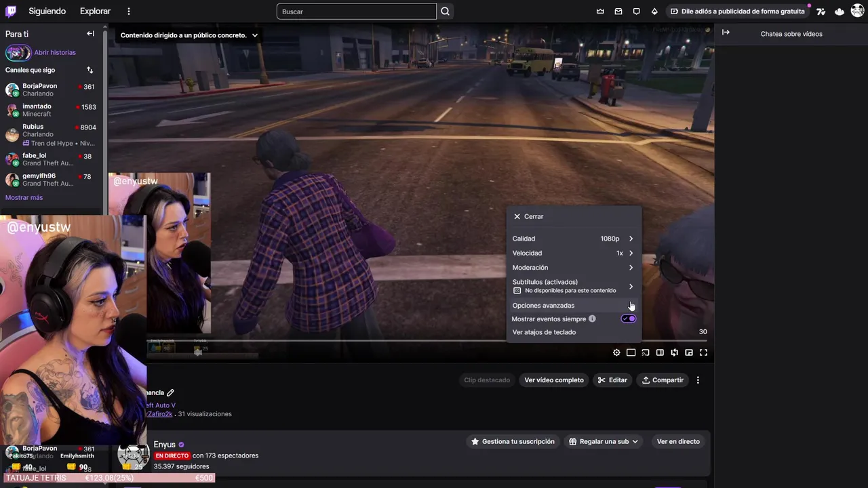Click the cloud-shaped extension icon in header
Image resolution: width=868 pixels, height=488 pixels.
tap(840, 12)
